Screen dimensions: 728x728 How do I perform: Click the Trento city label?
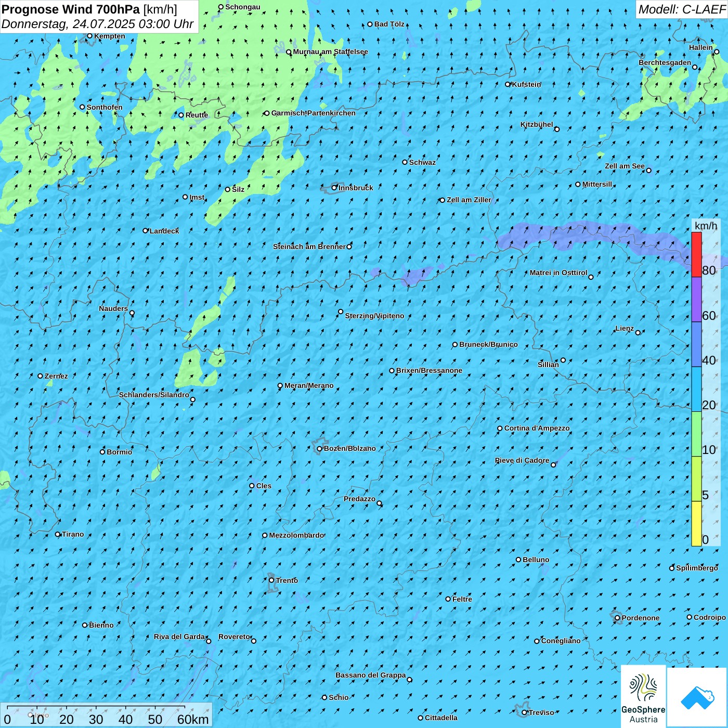[287, 580]
